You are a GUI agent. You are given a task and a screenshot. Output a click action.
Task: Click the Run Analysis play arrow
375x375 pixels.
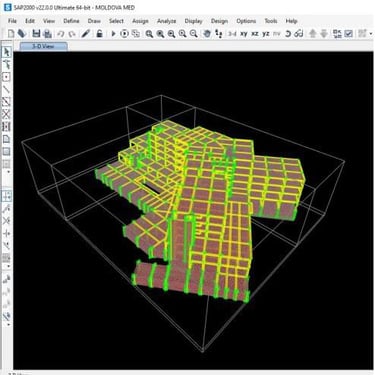pos(113,34)
